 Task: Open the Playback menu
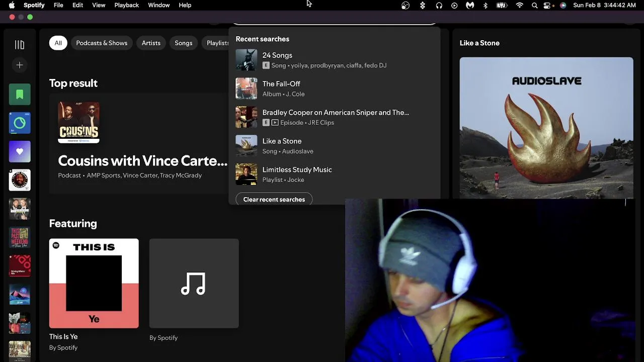tap(126, 5)
